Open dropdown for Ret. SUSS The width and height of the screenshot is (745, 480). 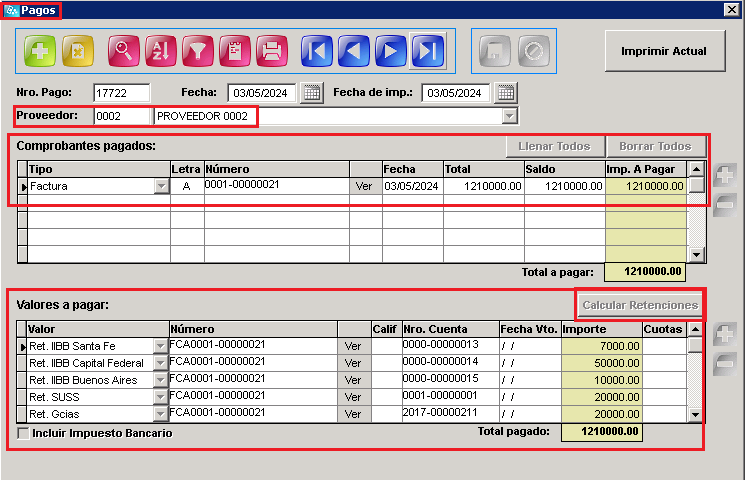coord(161,397)
